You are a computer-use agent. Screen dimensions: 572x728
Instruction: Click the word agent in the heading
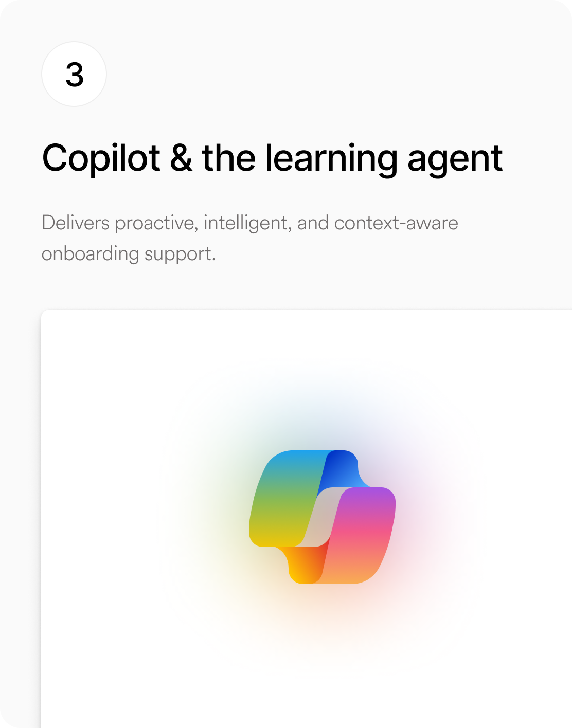455,159
